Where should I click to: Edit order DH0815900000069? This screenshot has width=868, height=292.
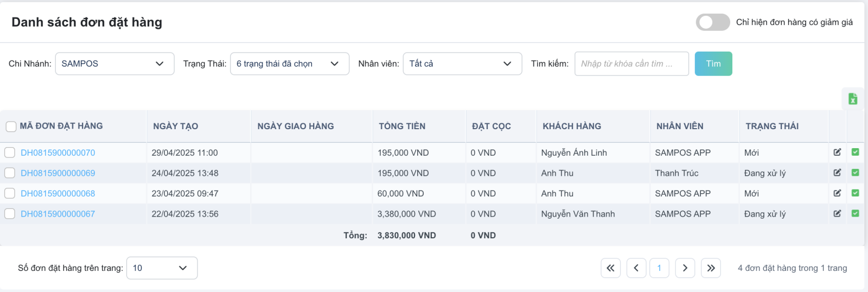click(x=837, y=173)
